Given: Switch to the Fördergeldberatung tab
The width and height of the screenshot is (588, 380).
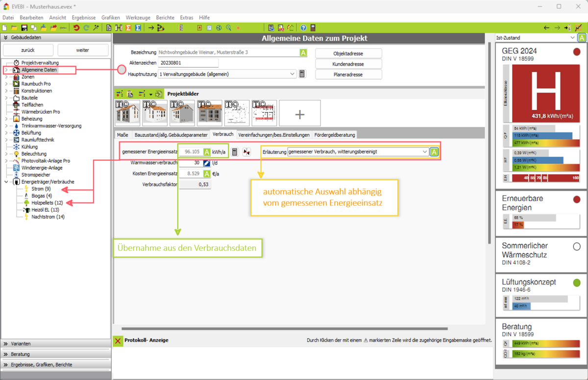Looking at the screenshot, I should tap(335, 135).
